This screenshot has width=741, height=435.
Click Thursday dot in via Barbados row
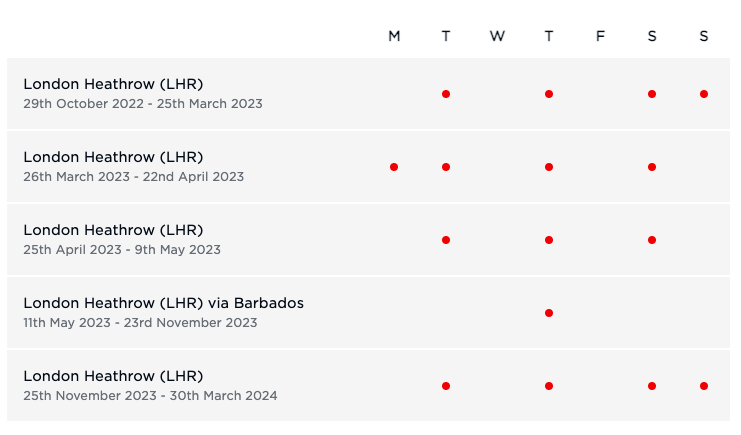coord(549,313)
